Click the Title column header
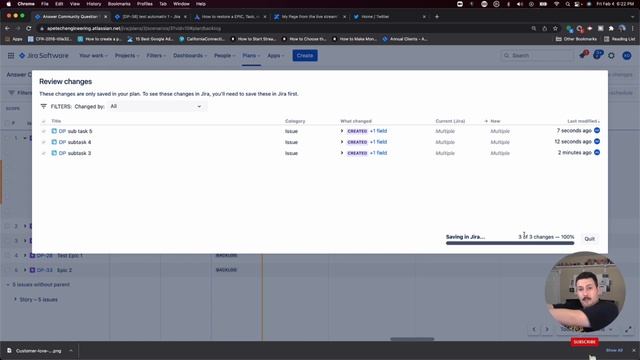Viewport: 640px width, 360px height. 56,121
